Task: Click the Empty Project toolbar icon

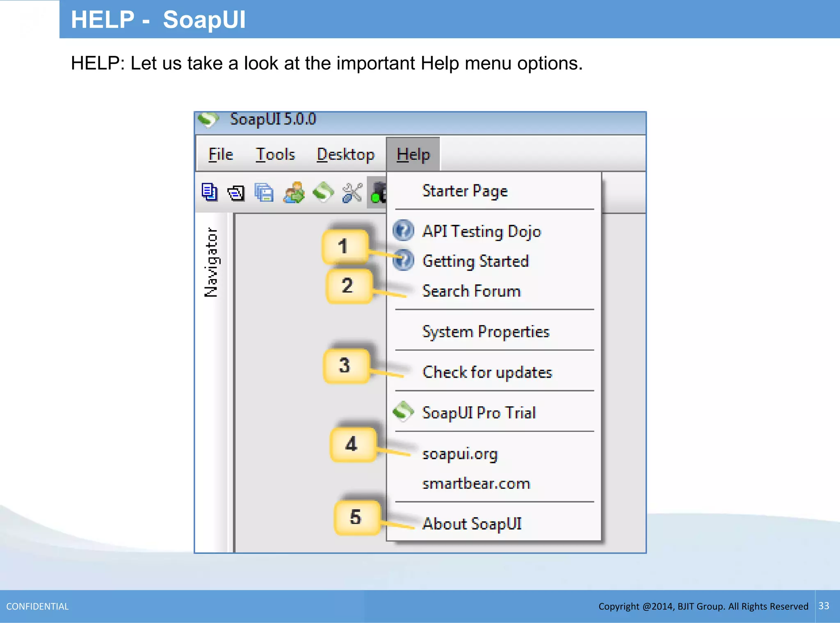Action: [x=210, y=192]
